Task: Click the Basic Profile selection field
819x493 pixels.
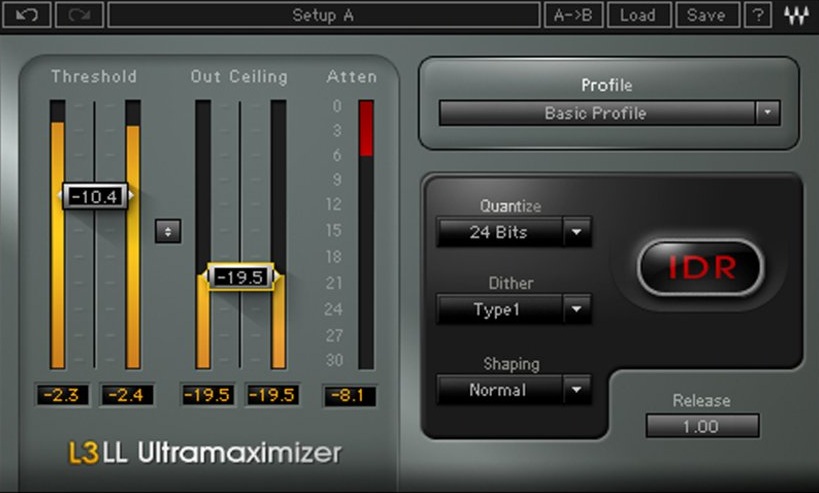Action: [x=597, y=113]
